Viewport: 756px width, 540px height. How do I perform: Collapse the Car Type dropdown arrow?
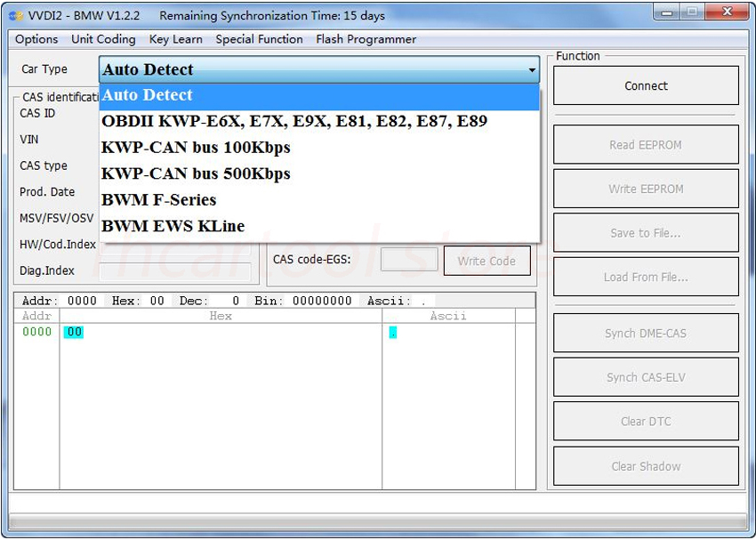532,70
